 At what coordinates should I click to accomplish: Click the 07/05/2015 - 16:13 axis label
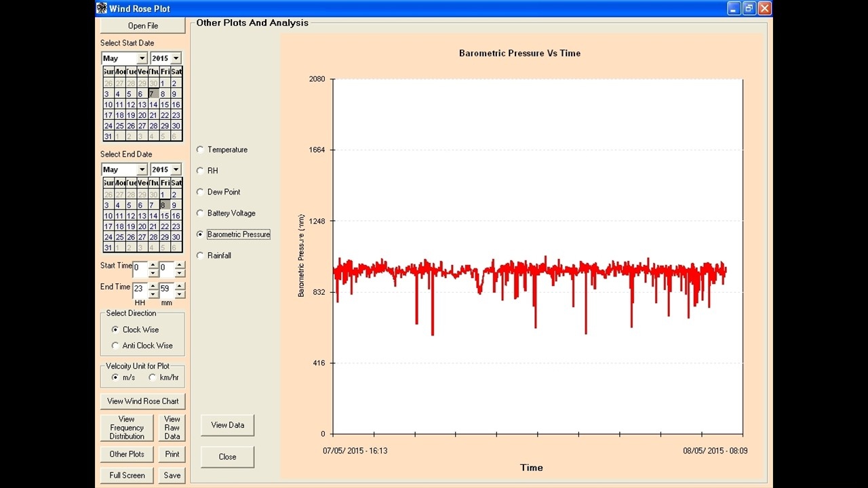point(355,450)
